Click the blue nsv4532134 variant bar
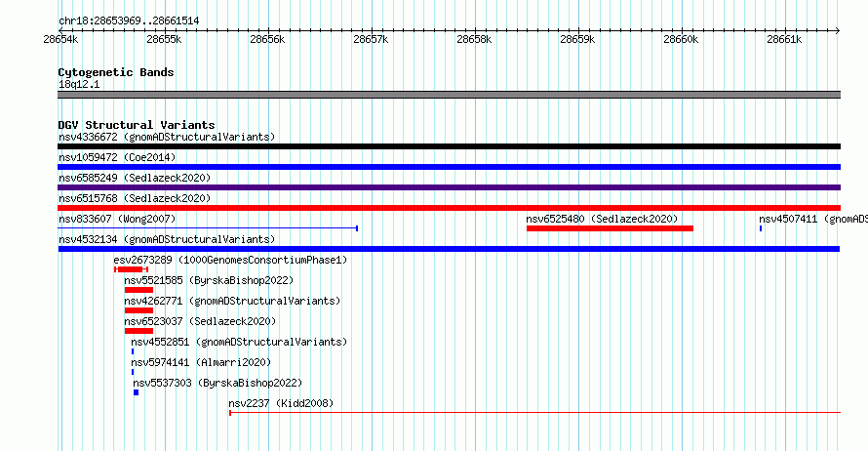This screenshot has height=451, width=868. 449,249
